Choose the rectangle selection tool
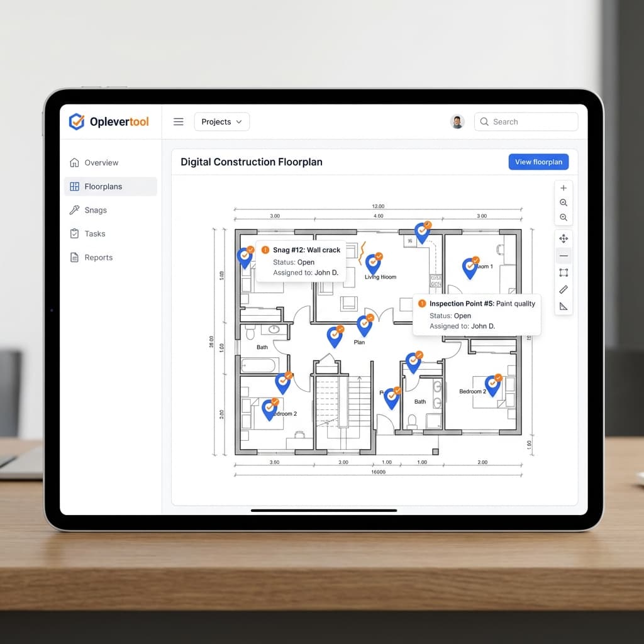The height and width of the screenshot is (644, 644). click(x=563, y=272)
